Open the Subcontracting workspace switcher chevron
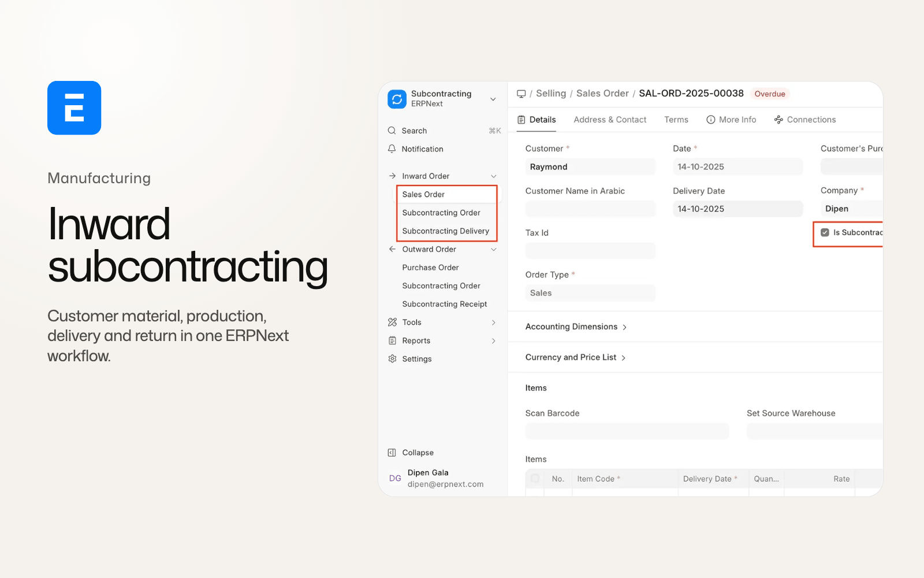The width and height of the screenshot is (924, 578). click(x=493, y=99)
